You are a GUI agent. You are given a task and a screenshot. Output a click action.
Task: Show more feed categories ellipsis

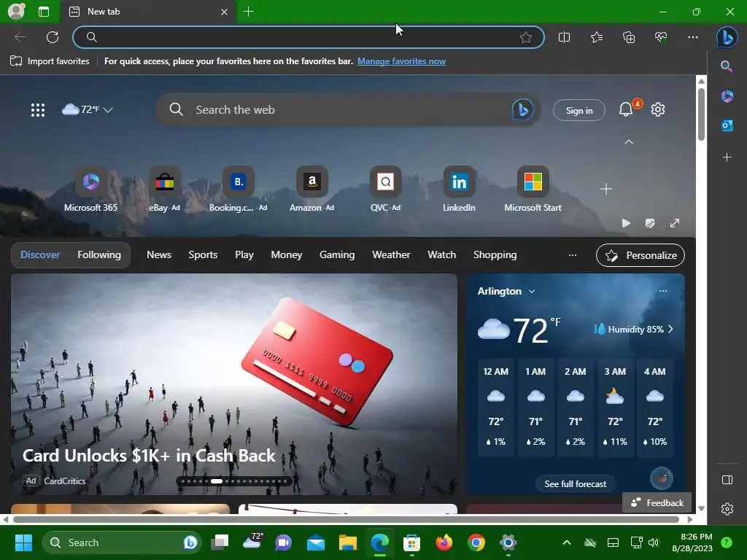pyautogui.click(x=572, y=254)
